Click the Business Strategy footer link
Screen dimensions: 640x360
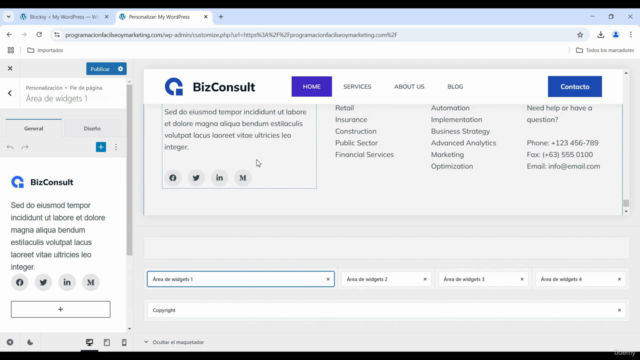point(460,131)
